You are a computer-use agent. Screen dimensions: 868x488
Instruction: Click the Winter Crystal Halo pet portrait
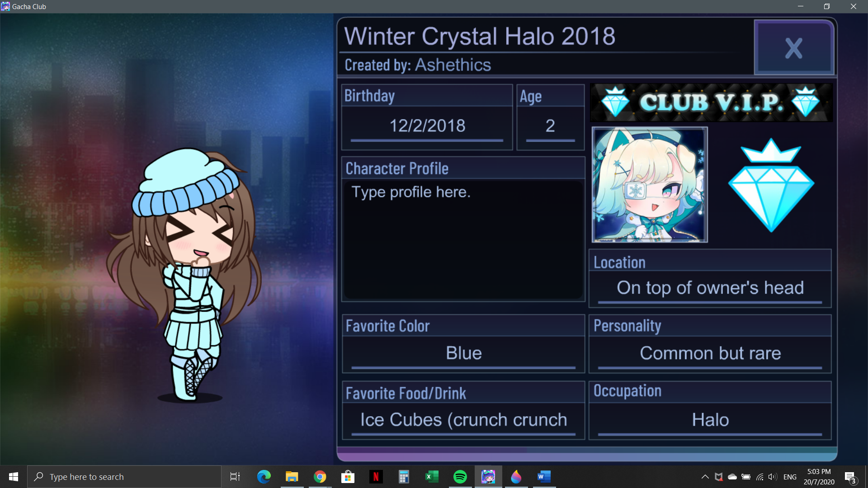[650, 184]
